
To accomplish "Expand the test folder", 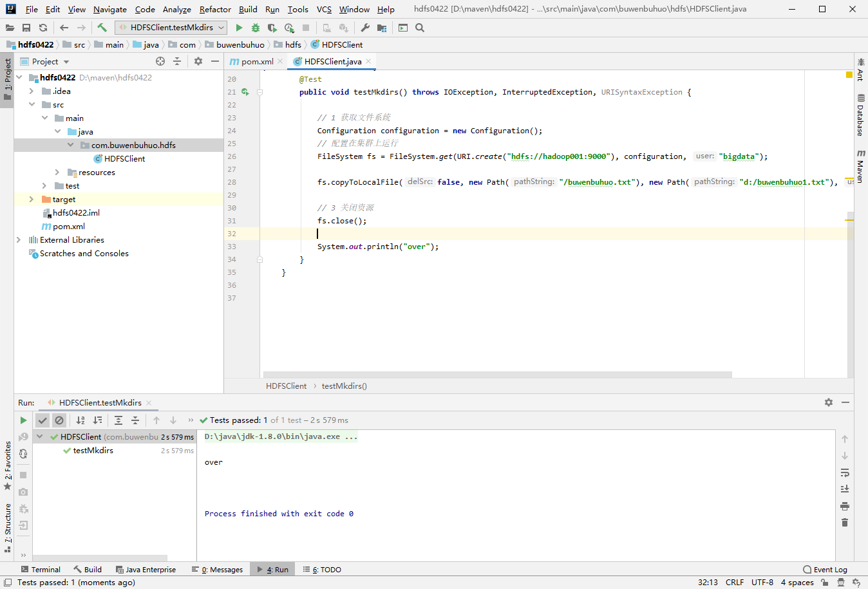I will click(x=44, y=186).
